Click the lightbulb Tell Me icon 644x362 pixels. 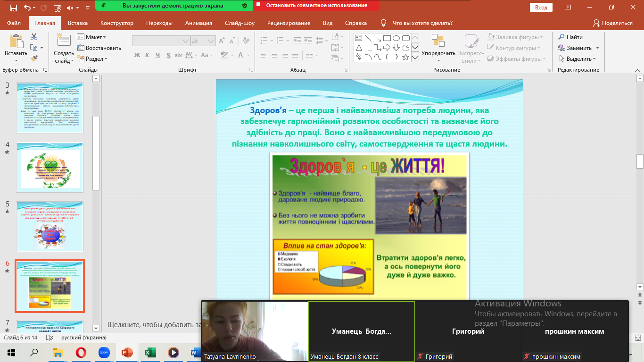[383, 23]
